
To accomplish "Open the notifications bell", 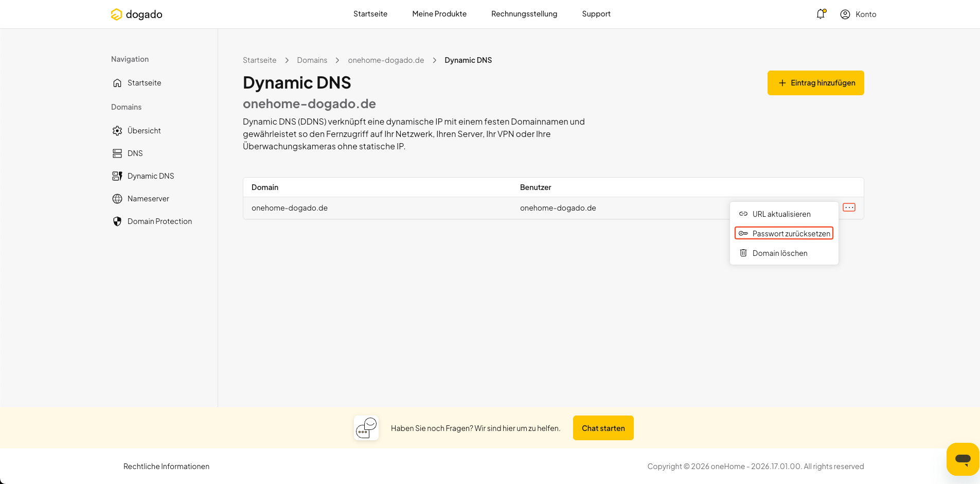I will pyautogui.click(x=821, y=14).
